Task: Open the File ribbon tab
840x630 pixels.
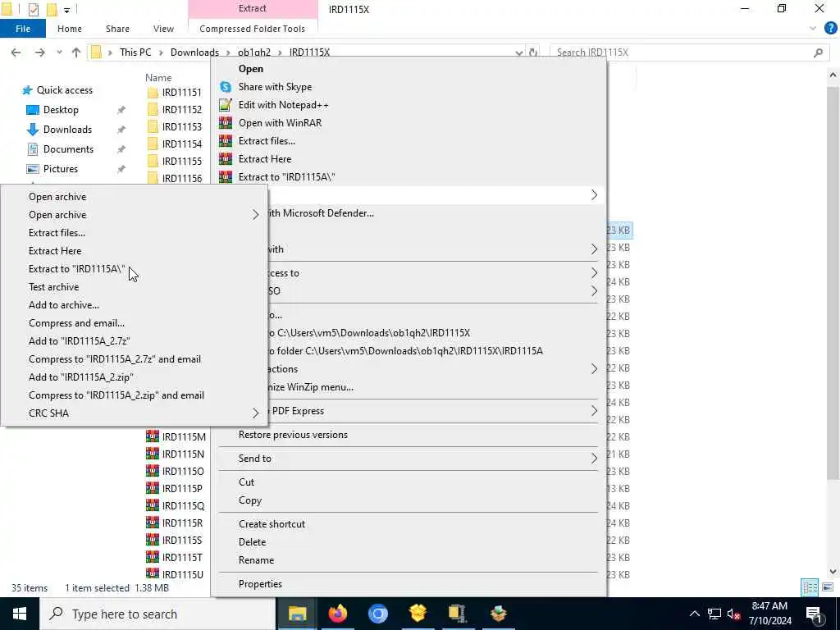Action: click(22, 29)
